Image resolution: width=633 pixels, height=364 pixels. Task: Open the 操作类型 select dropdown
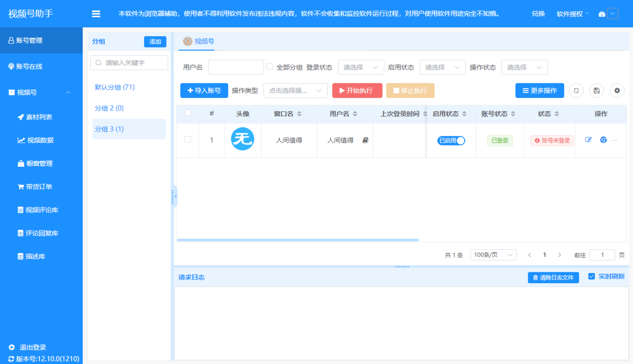(x=295, y=91)
